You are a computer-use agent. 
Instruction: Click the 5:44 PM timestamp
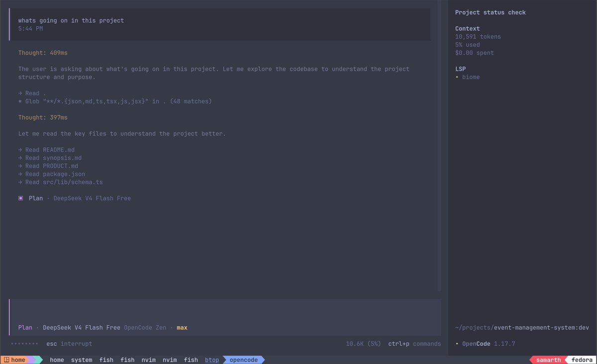[x=30, y=28]
